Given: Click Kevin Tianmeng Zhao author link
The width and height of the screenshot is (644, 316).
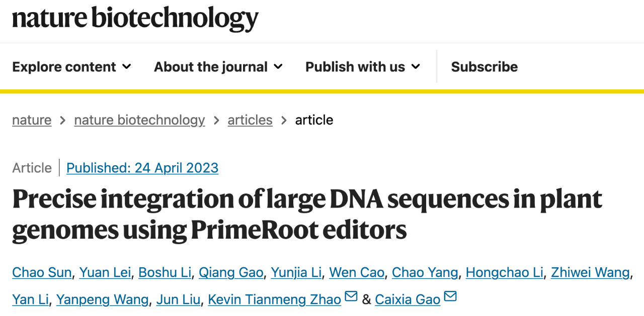Looking at the screenshot, I should click(274, 300).
